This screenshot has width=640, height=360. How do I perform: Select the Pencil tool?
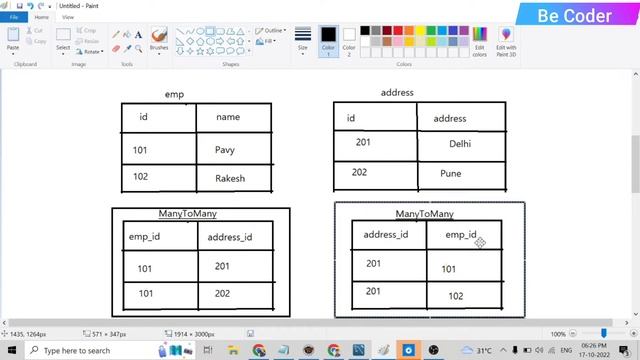point(116,35)
